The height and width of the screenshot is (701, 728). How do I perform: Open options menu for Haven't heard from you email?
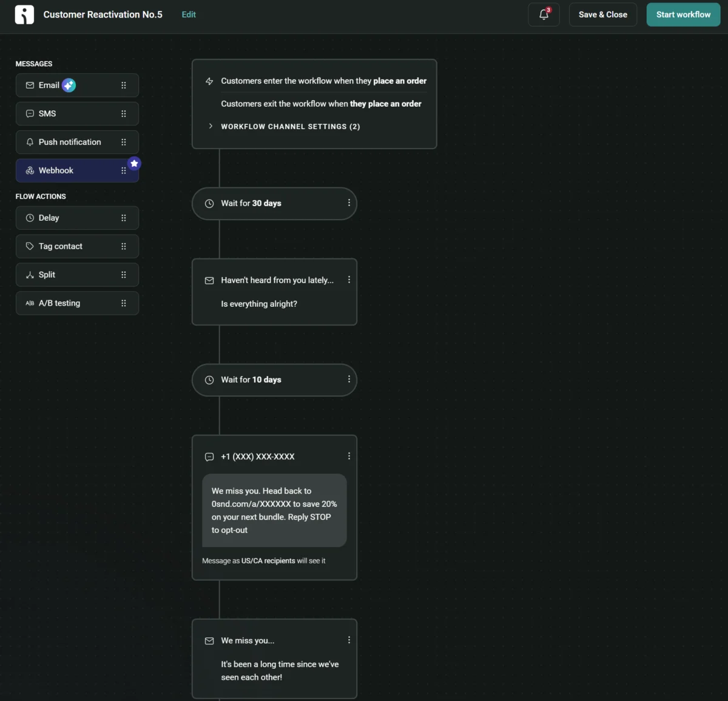pyautogui.click(x=349, y=280)
